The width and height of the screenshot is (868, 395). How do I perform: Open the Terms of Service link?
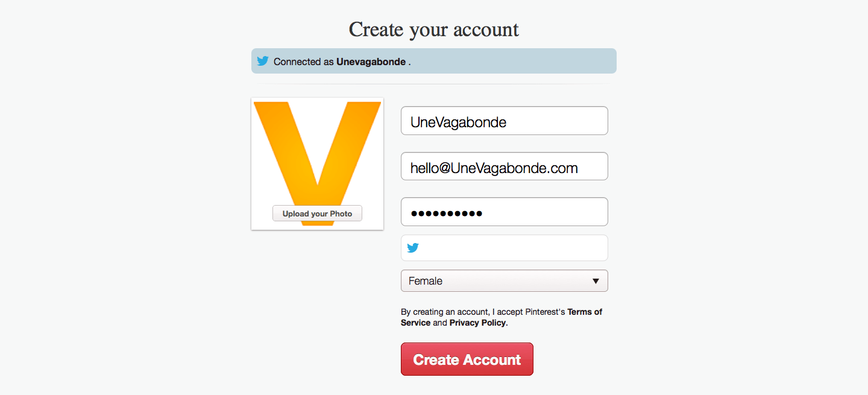click(584, 312)
